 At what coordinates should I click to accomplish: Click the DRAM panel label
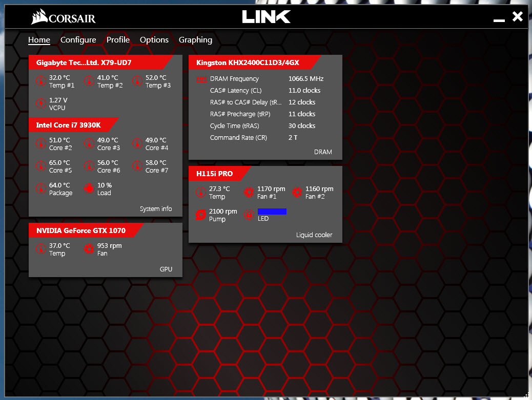click(x=323, y=152)
